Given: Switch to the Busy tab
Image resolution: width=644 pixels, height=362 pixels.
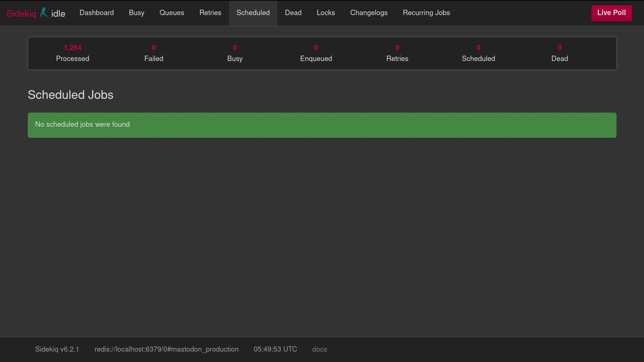Looking at the screenshot, I should click(x=137, y=13).
